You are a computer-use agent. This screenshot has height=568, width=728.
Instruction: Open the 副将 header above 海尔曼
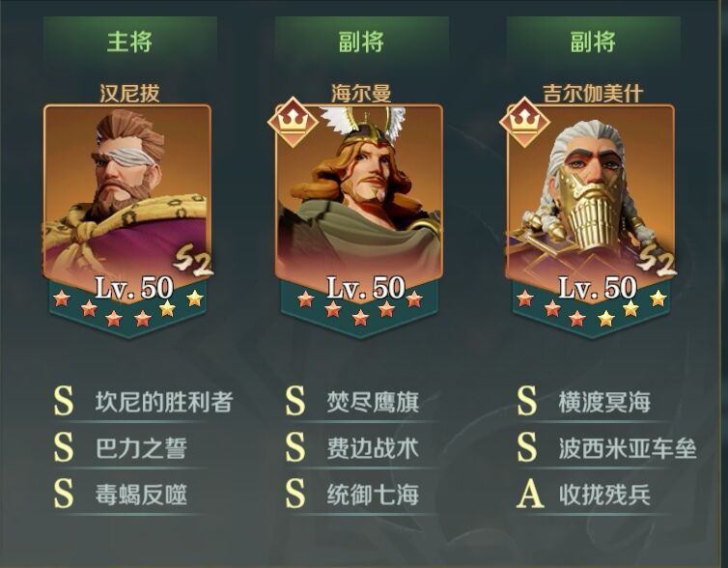[361, 41]
